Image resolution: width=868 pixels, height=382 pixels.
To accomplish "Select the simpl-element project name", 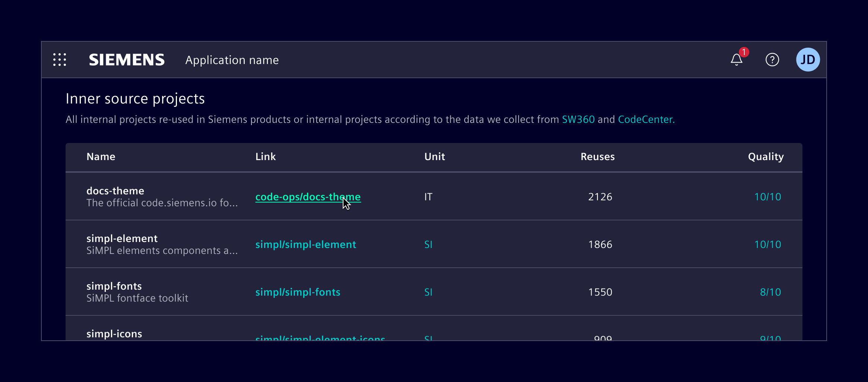I will [122, 238].
